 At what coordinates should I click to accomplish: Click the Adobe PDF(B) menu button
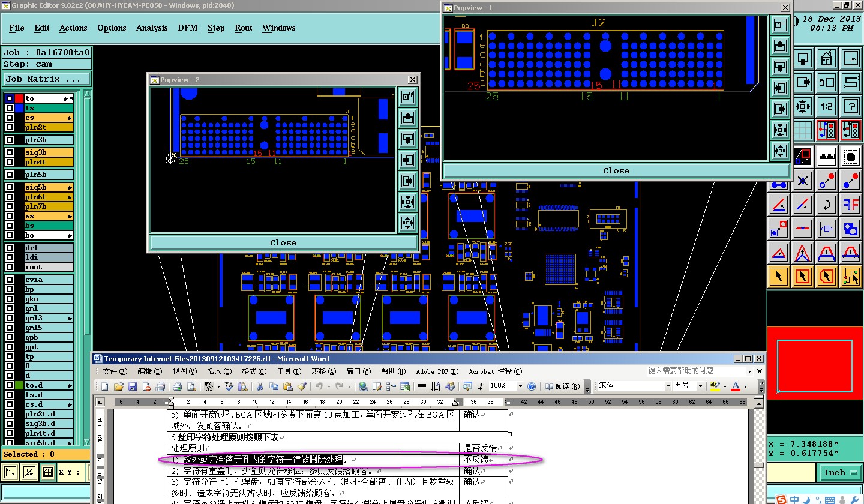point(437,371)
